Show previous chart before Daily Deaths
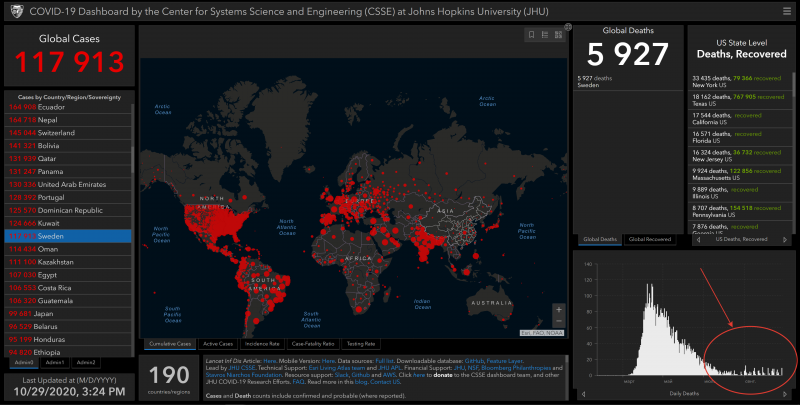Screen dimensions: 800x405 pos(584,394)
